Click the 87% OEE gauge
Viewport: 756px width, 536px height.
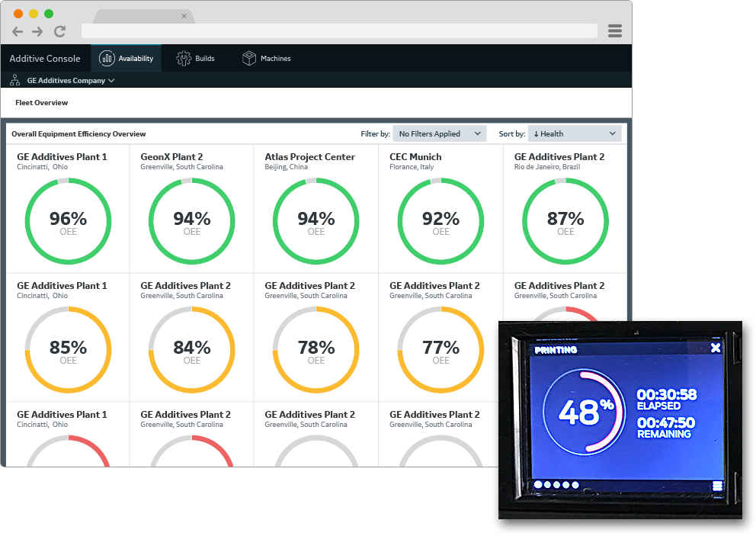coord(565,221)
